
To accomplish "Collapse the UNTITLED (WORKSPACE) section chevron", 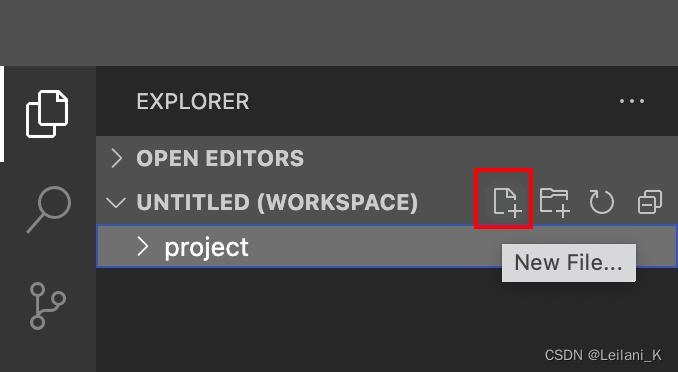I will [x=116, y=202].
